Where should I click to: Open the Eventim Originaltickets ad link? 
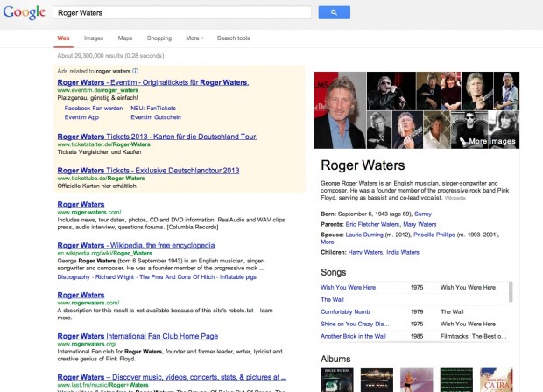click(153, 82)
